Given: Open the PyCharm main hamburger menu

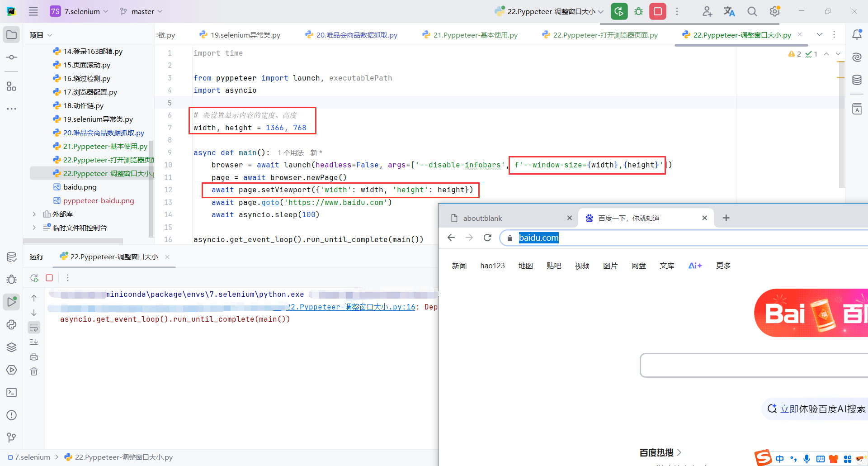Looking at the screenshot, I should coord(33,11).
